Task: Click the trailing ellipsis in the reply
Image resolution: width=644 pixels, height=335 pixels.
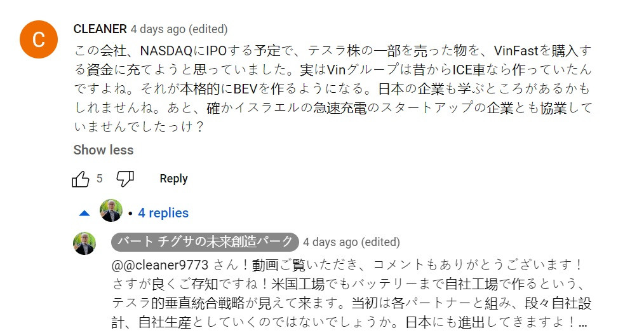Action: 583,322
